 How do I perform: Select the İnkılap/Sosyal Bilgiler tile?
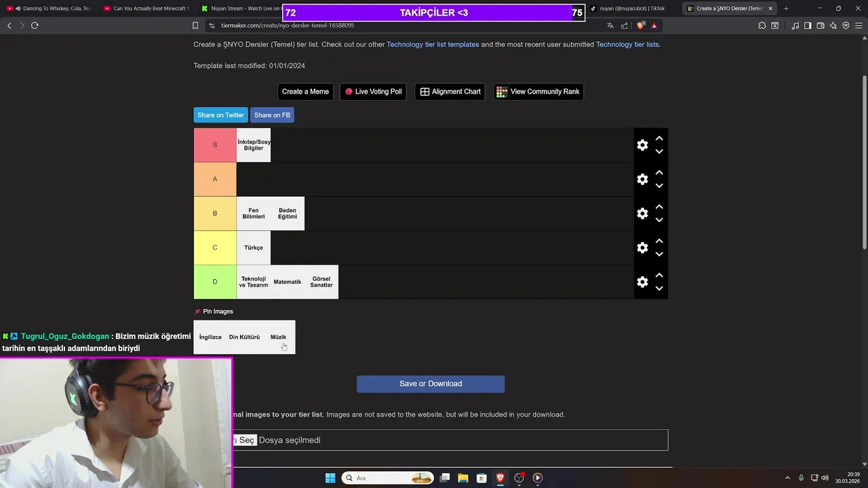pos(254,145)
